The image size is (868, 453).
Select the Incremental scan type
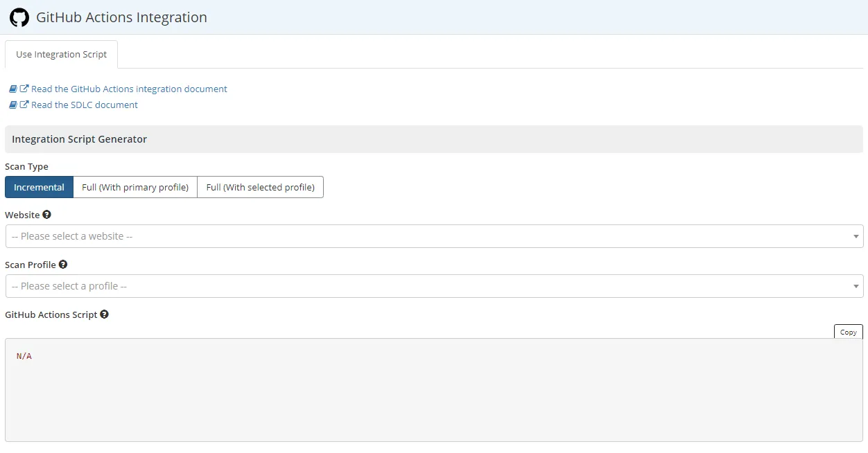tap(39, 187)
